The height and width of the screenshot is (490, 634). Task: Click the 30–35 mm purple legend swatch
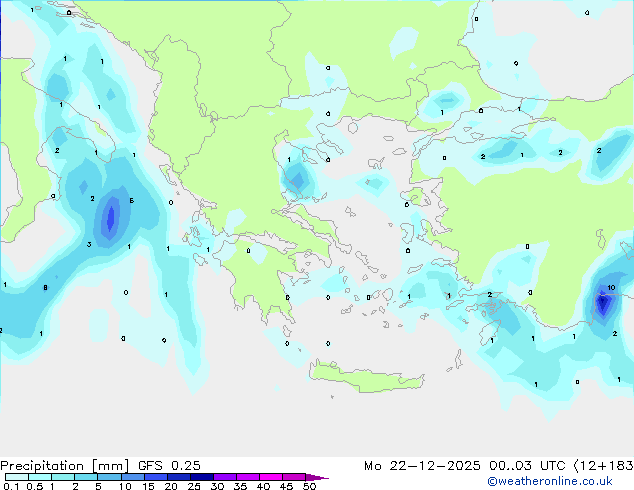tap(225, 477)
